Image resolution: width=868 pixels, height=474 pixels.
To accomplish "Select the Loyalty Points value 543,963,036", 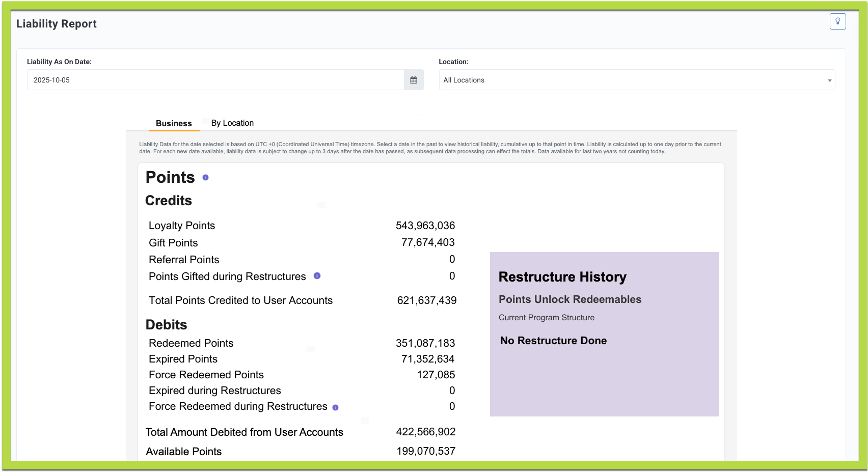I will (x=425, y=226).
